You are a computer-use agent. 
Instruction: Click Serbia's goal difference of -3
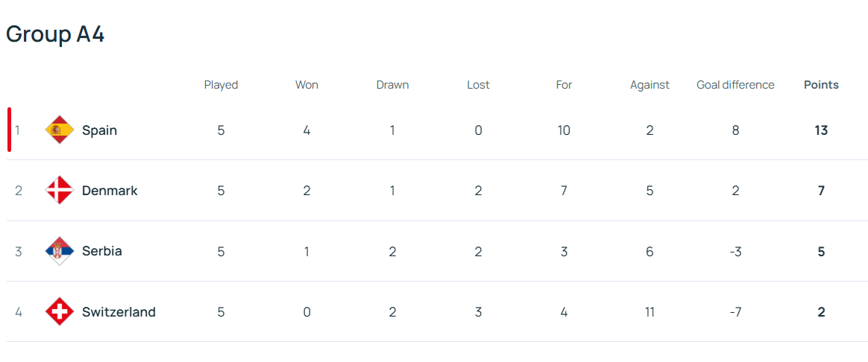(735, 251)
